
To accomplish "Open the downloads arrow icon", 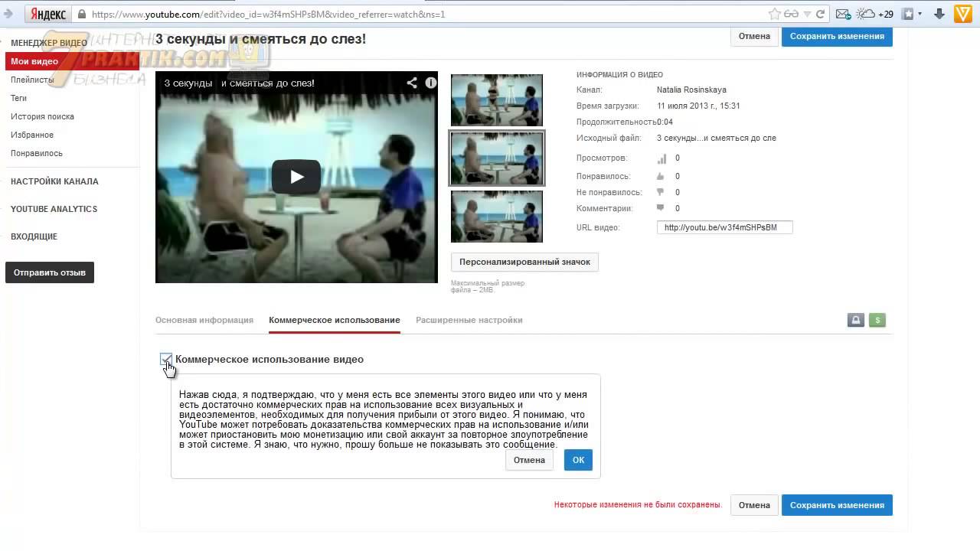I will (x=939, y=14).
